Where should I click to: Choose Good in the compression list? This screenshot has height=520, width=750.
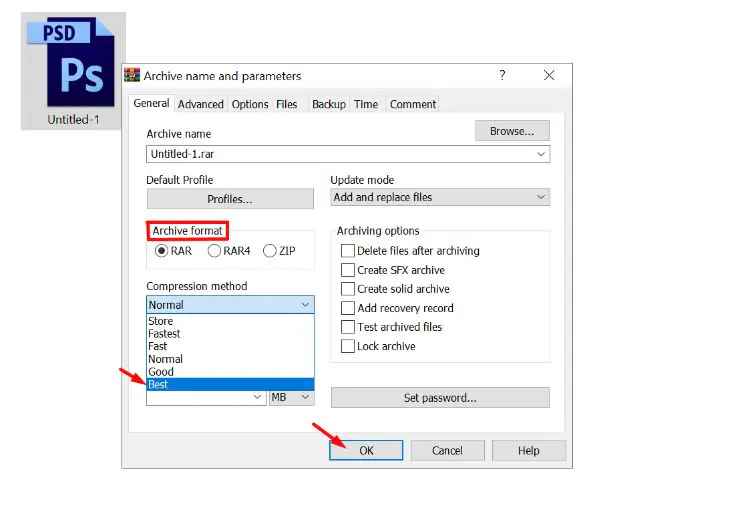click(230, 372)
